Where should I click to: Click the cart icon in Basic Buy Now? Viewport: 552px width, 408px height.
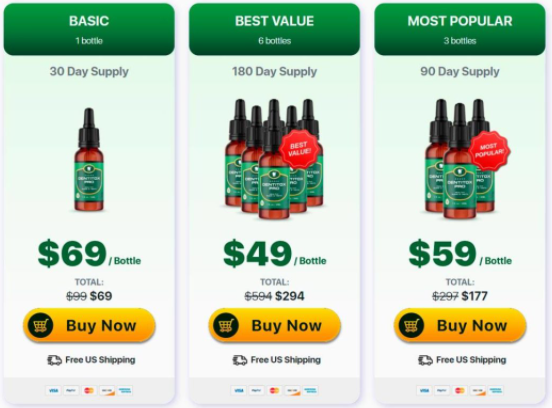41,325
